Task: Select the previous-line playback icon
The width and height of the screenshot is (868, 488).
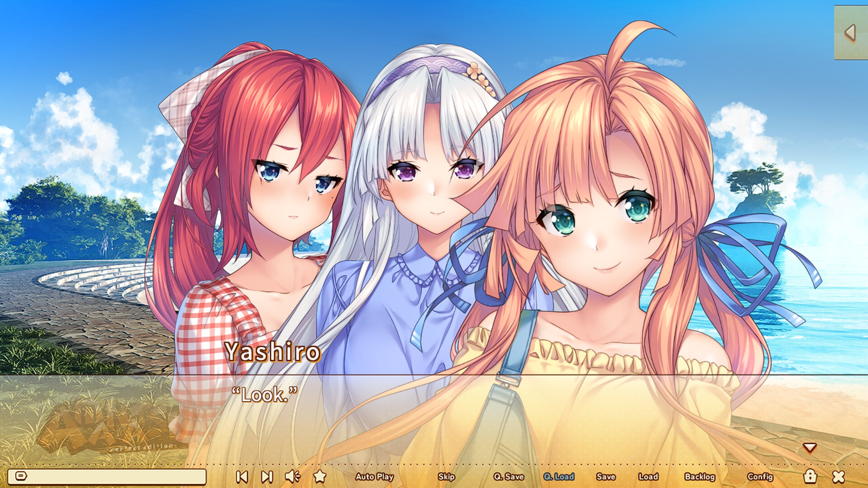Action: point(243,476)
